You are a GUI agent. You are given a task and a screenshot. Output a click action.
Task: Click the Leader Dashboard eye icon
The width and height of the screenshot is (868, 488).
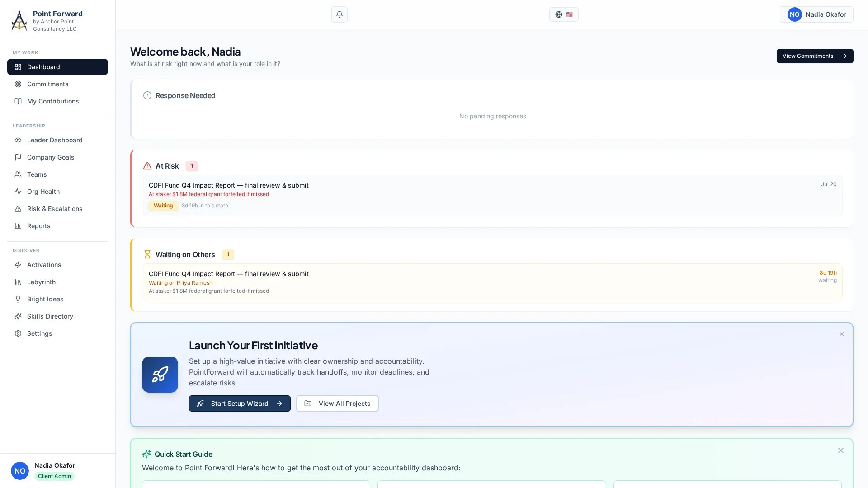point(18,140)
